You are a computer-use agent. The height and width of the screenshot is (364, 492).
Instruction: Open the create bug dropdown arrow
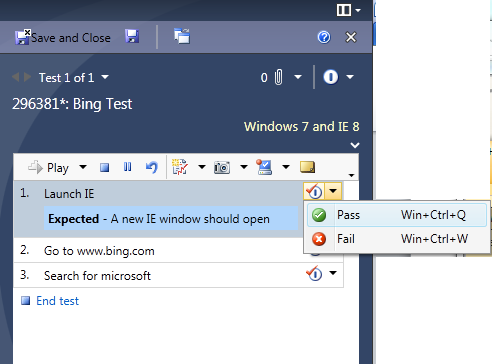tap(202, 167)
